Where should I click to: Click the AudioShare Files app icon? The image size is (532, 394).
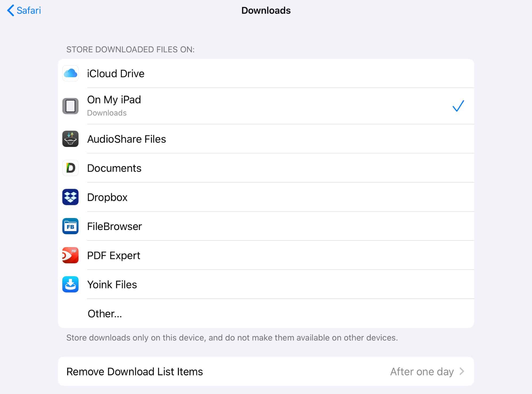click(70, 139)
